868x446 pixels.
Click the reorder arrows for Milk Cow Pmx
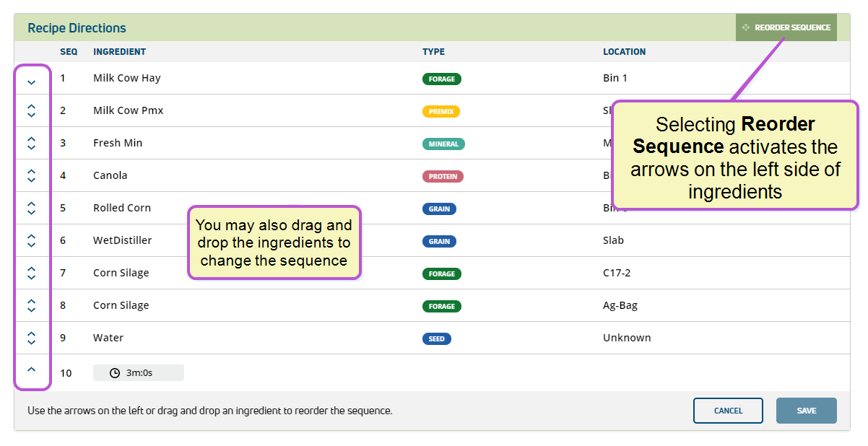31,110
